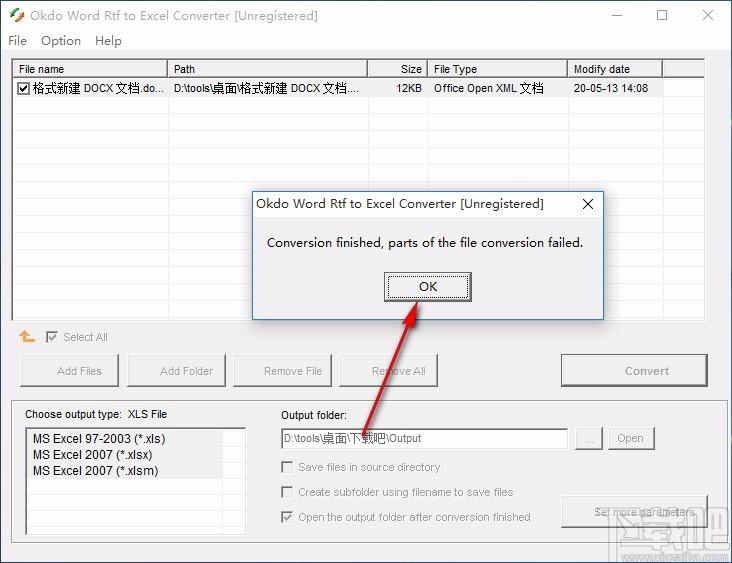Toggle Open the output folder after conversion

287,517
